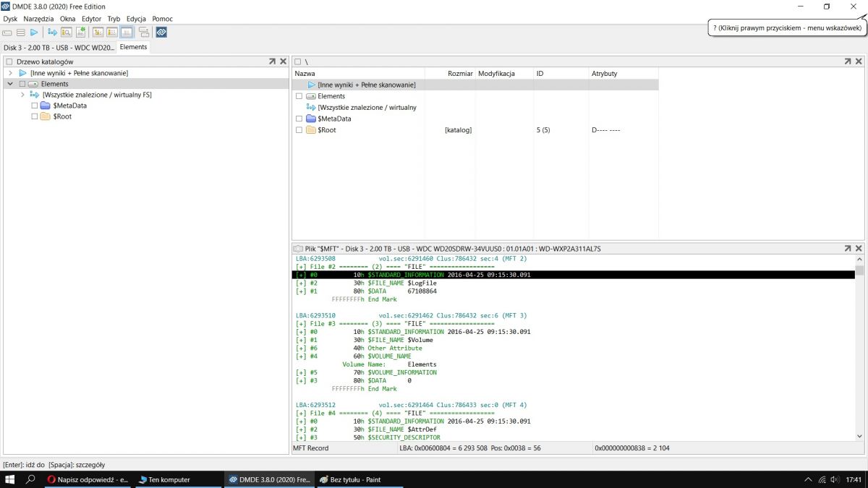Screen dimensions: 868x488
Task: Click the editor scrollbar thumb
Action: tap(860, 270)
